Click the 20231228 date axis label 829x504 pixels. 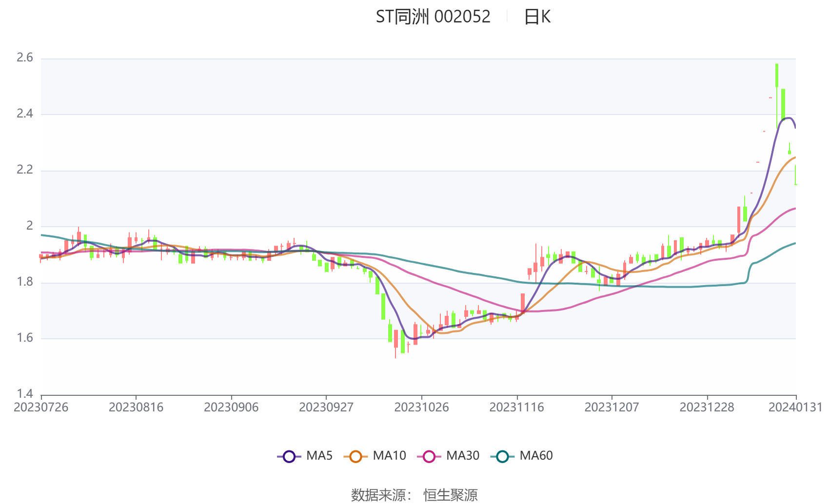(x=707, y=407)
